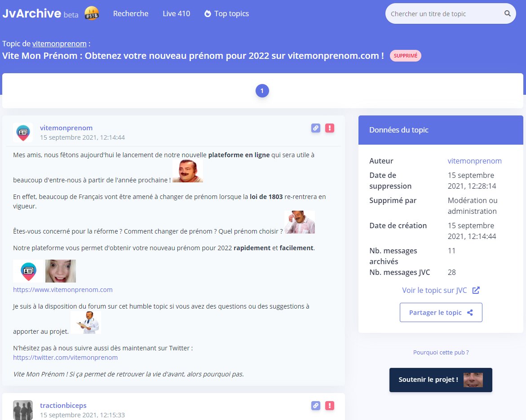Image resolution: width=526 pixels, height=420 pixels.
Task: Open the Recherche menu item
Action: point(131,13)
